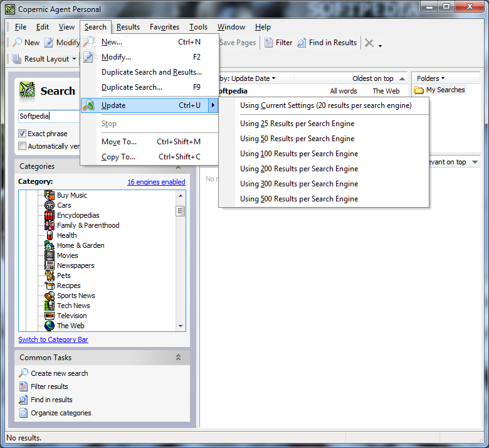Viewport: 489px width, 448px height.
Task: Click the Family & Parenthood category icon
Action: coord(50,225)
